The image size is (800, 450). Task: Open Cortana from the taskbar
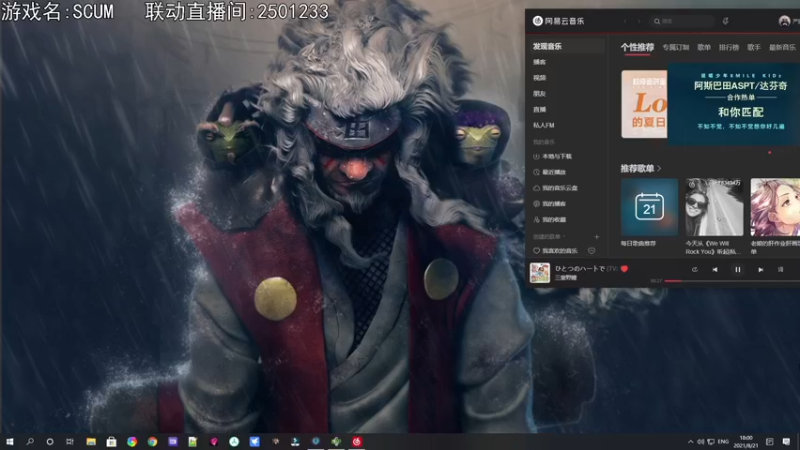point(49,441)
